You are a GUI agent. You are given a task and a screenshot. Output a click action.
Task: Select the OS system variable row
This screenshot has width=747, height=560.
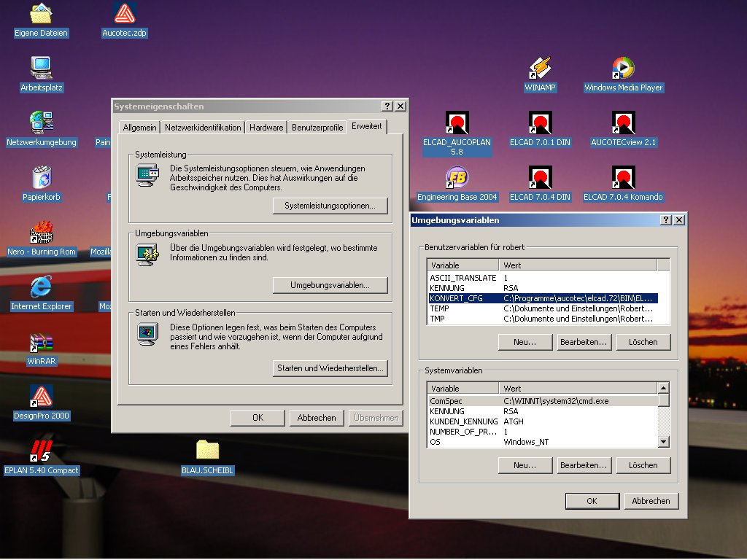tap(543, 442)
